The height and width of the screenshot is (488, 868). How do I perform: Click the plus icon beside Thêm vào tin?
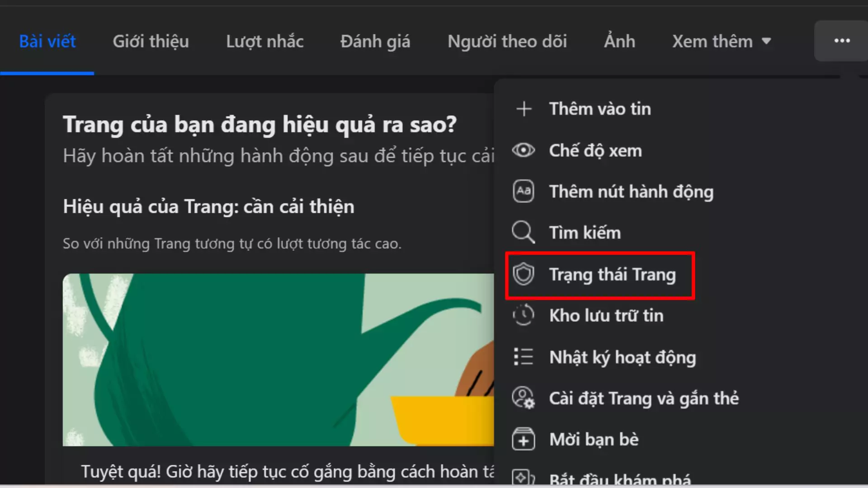click(524, 109)
